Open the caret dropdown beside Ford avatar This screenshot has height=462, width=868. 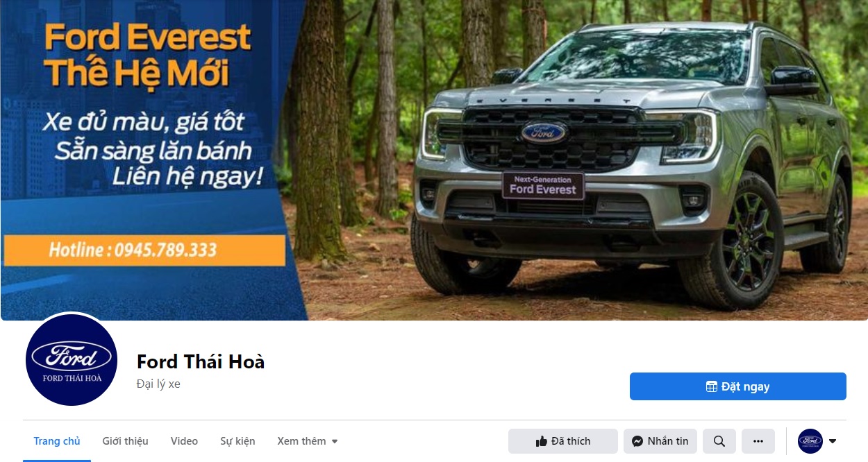pos(833,441)
